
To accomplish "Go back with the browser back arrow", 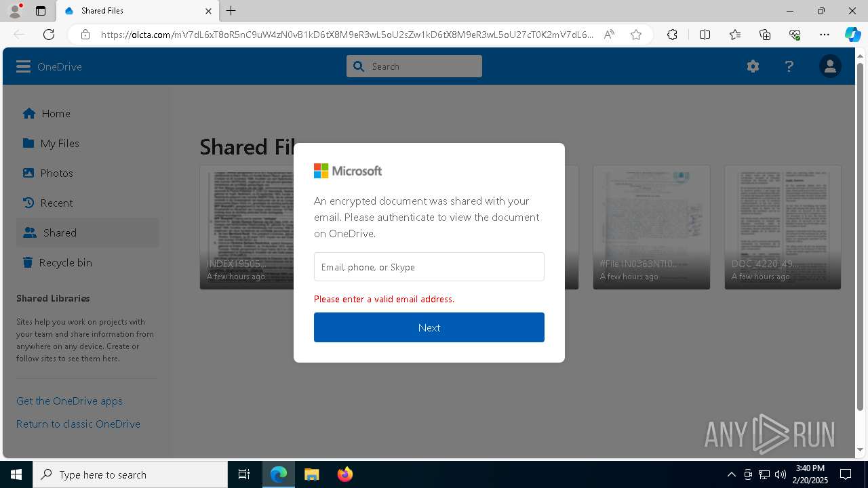I will click(19, 35).
